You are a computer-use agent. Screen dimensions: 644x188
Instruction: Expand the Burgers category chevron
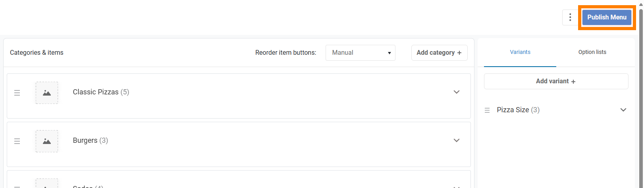457,140
